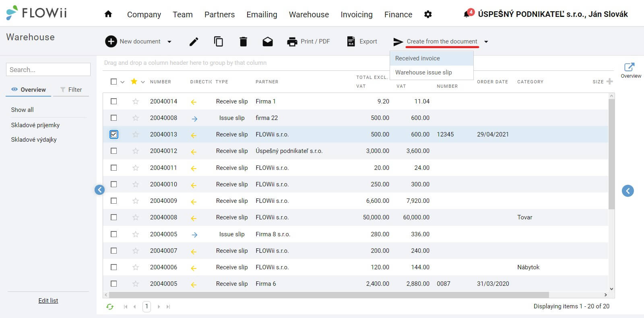644x318 pixels.
Task: Select the Issue slip row for firma 22
Action: 114,118
